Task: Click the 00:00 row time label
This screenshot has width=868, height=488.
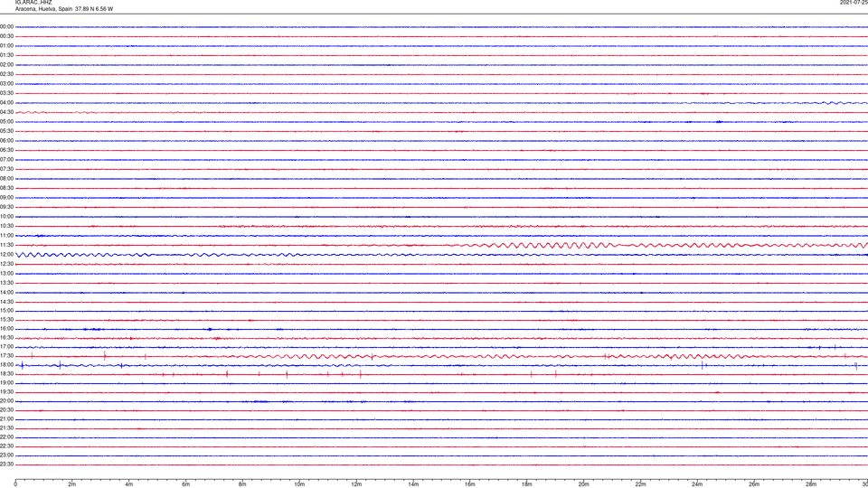Action: [x=6, y=26]
